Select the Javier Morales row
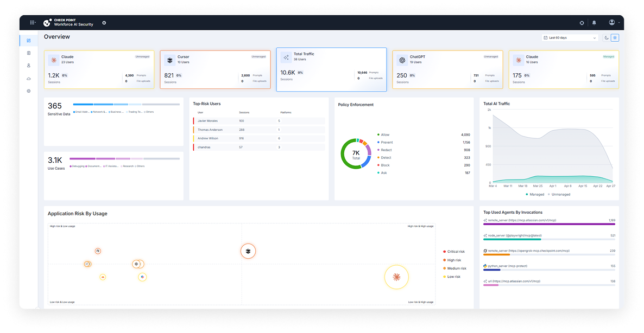 (x=259, y=121)
